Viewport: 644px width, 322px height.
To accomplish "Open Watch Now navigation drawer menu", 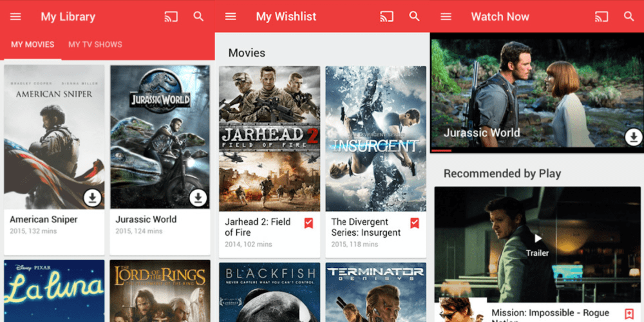I will [x=446, y=17].
